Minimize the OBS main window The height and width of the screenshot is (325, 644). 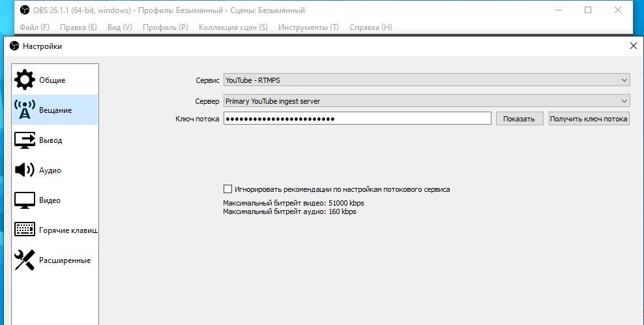click(558, 10)
